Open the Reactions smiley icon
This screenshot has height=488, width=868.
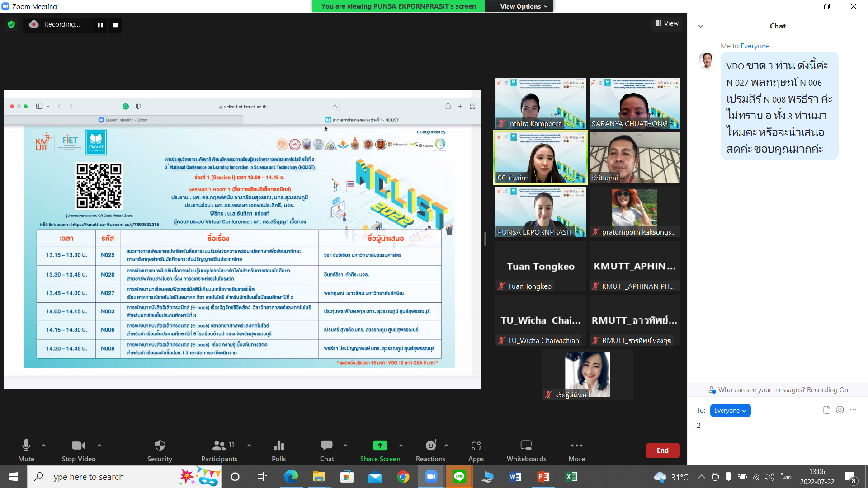click(x=430, y=446)
